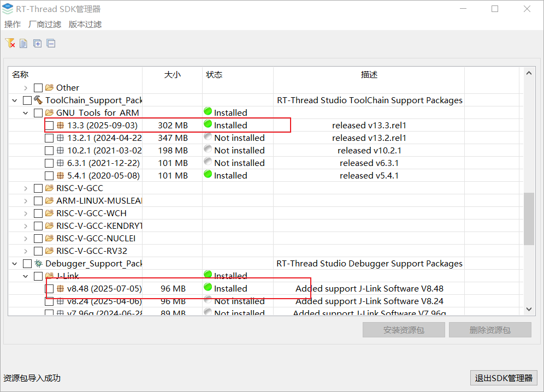Tick checkbox for v8.48 (2025-07-05)

49,289
